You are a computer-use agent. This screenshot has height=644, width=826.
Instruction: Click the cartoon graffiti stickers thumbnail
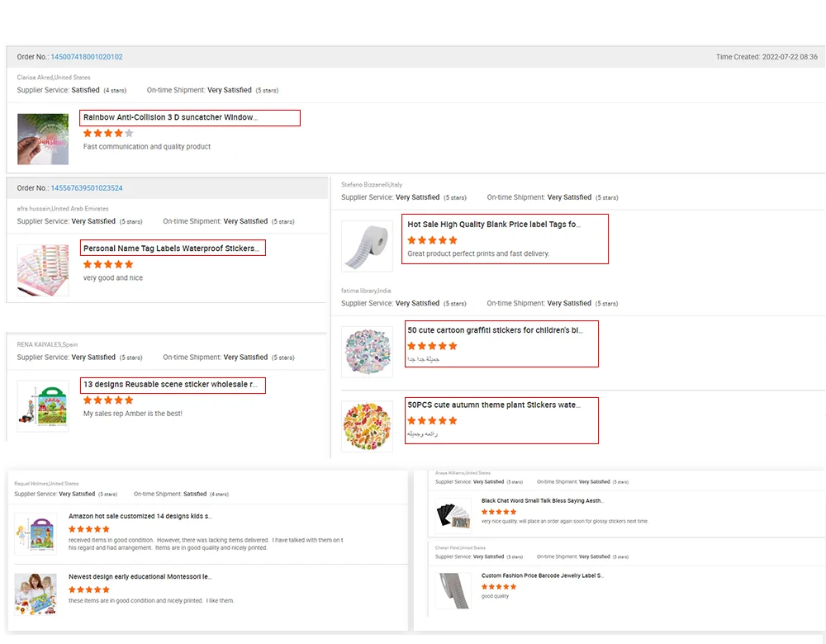click(x=367, y=352)
